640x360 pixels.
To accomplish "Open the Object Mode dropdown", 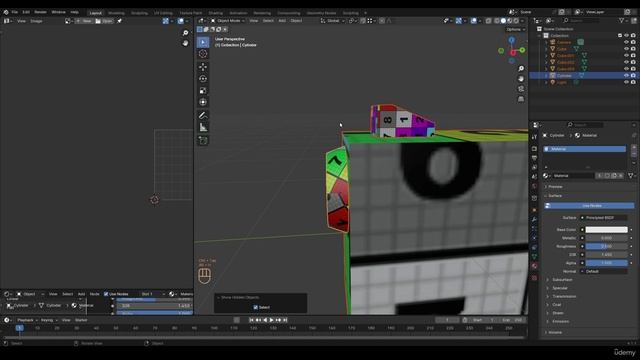I will [x=228, y=21].
